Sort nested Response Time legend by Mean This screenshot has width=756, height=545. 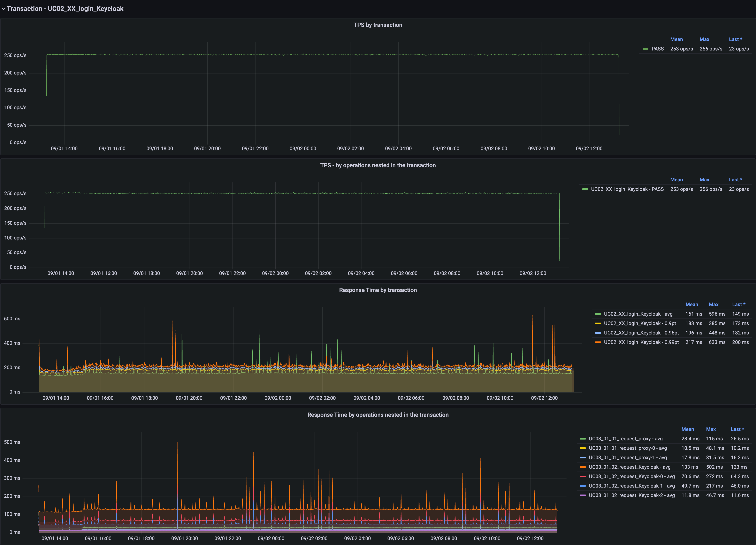pos(688,429)
